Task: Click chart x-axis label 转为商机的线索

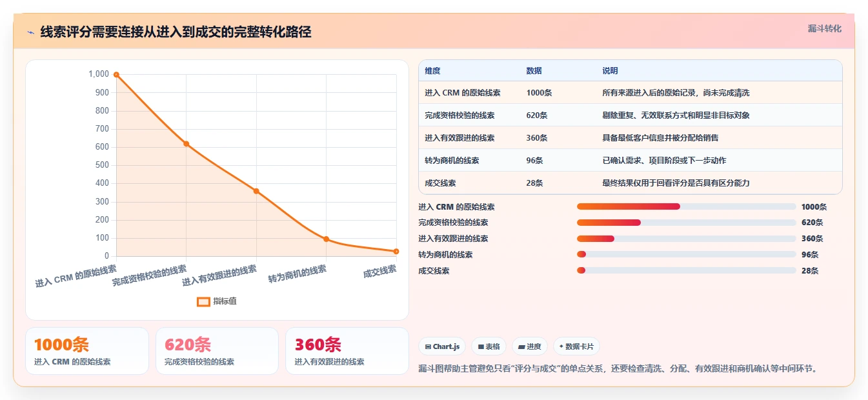Action: pyautogui.click(x=298, y=274)
